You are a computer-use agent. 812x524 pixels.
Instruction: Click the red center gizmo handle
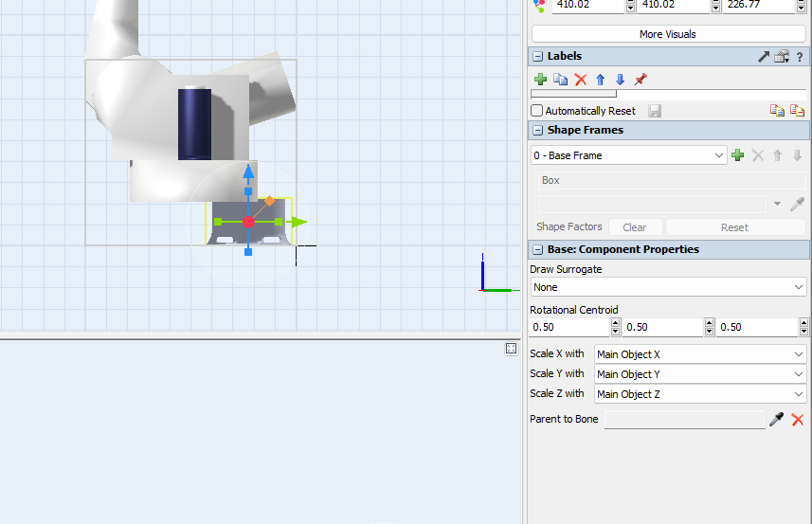[x=248, y=222]
